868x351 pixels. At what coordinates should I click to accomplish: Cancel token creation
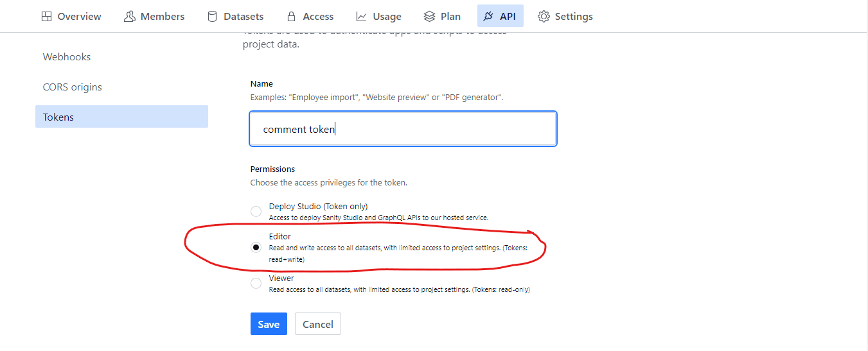318,324
